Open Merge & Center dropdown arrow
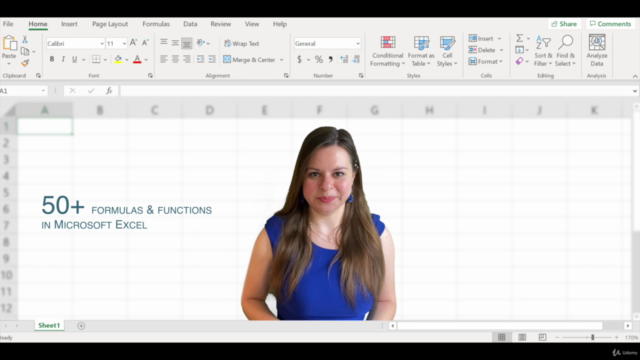The height and width of the screenshot is (360, 640). [x=282, y=60]
